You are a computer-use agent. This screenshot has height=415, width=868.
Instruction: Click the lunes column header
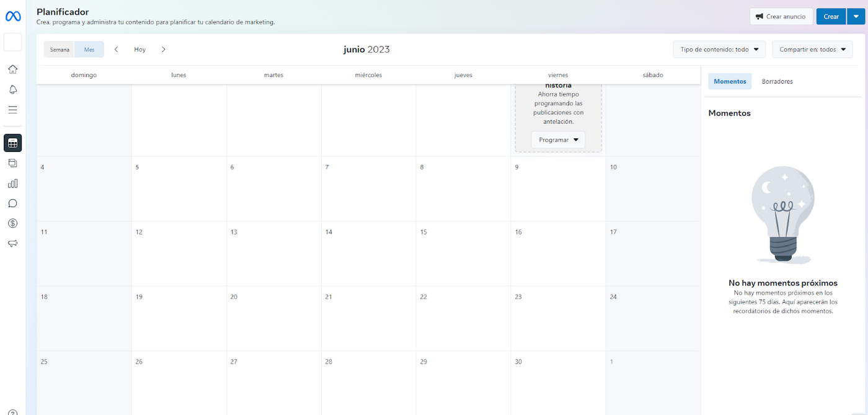tap(179, 75)
